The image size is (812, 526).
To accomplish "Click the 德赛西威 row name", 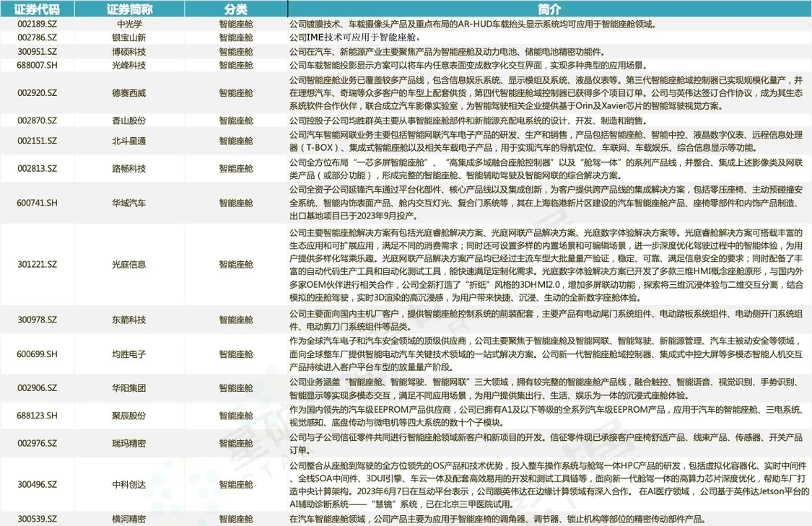I will (x=129, y=92).
